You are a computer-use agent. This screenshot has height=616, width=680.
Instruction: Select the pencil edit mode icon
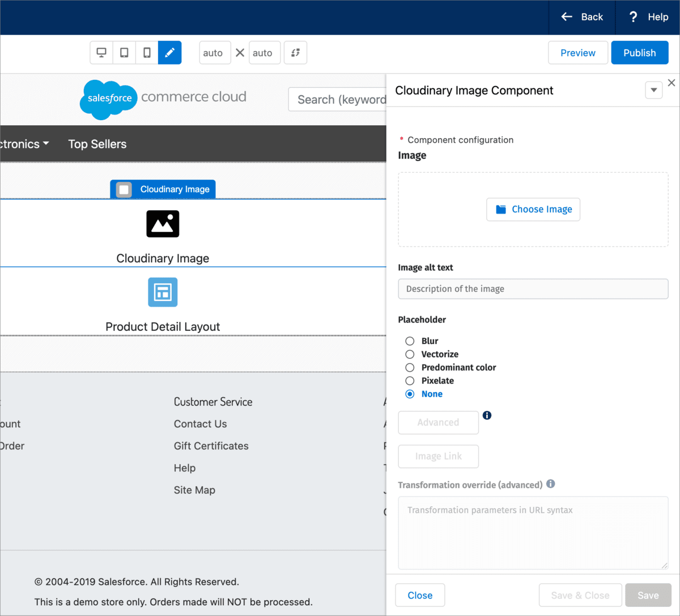tap(169, 53)
